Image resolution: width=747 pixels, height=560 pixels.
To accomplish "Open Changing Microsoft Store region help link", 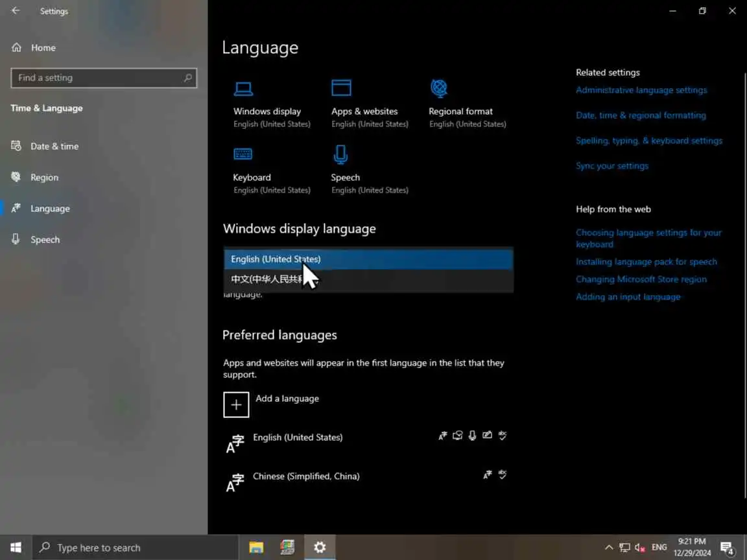I will [641, 279].
